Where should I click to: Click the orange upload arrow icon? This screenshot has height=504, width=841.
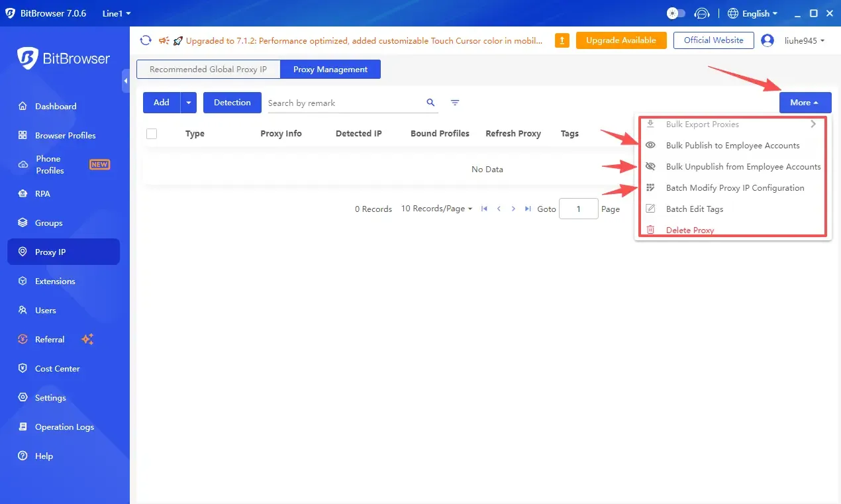click(x=562, y=40)
